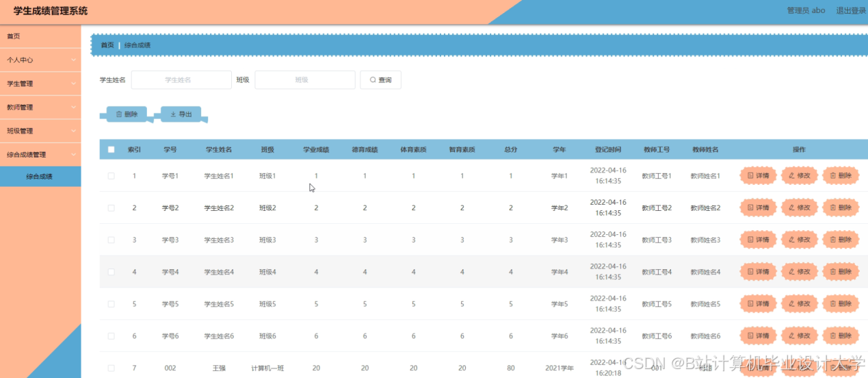Click 管理员 abo in the header
Viewport: 868px width, 378px height.
806,10
